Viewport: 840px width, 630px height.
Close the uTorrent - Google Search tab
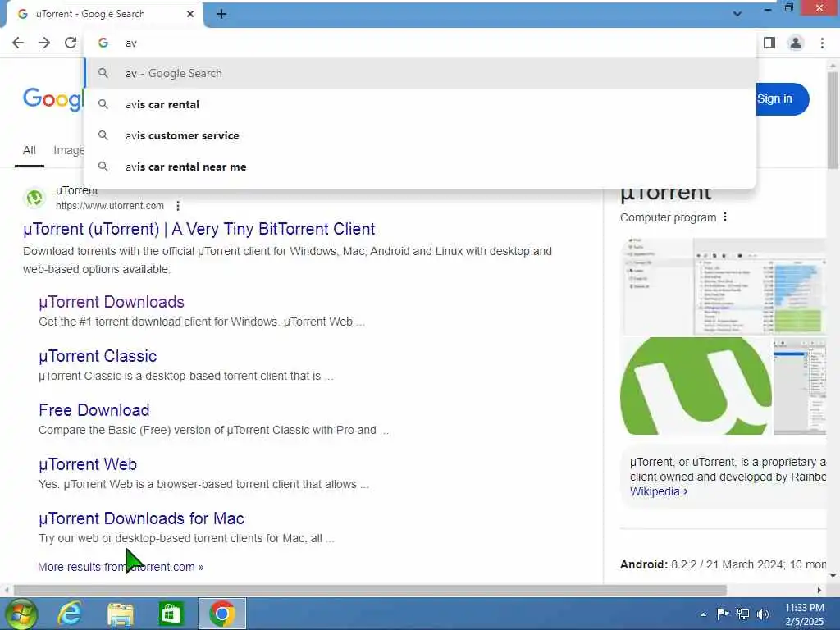[x=190, y=14]
